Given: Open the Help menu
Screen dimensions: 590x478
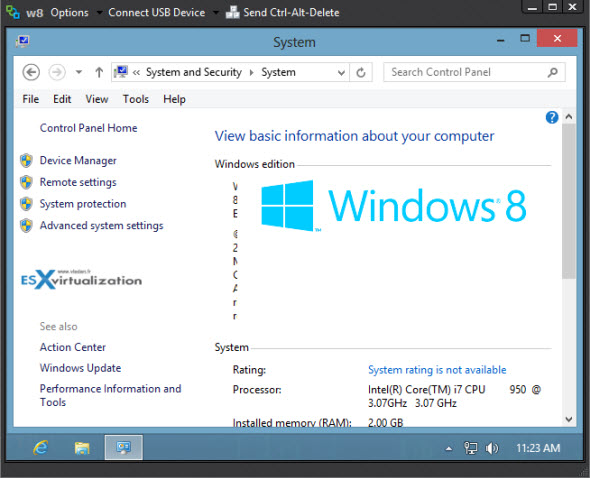Looking at the screenshot, I should point(174,99).
